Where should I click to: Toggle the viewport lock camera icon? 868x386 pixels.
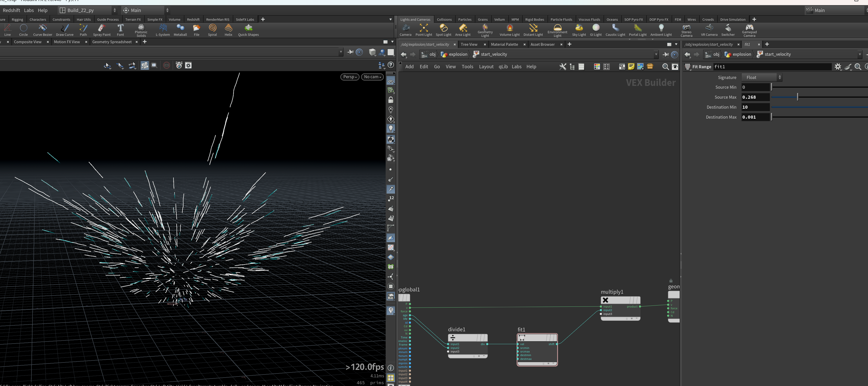[x=390, y=100]
